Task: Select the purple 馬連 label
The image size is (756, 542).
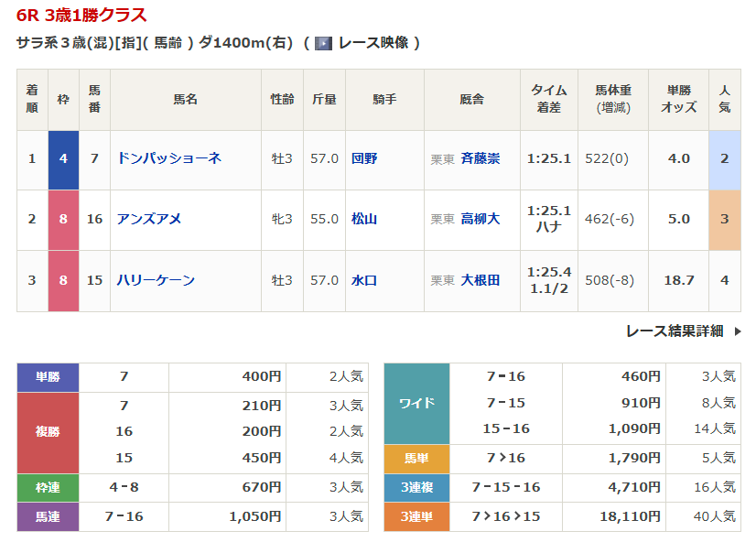Action: click(48, 517)
